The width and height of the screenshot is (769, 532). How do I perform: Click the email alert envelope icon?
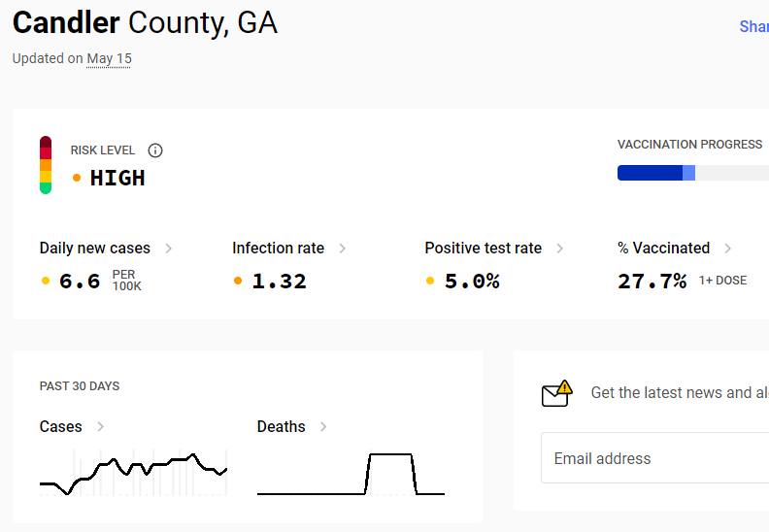click(x=557, y=393)
